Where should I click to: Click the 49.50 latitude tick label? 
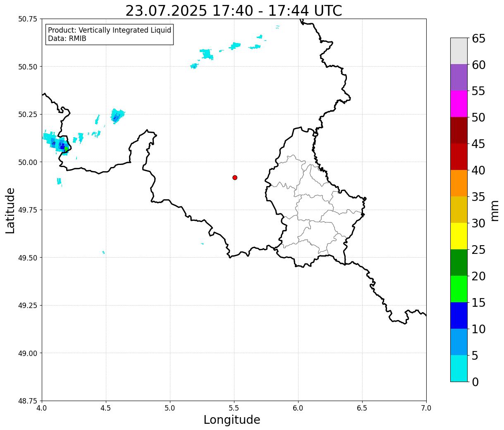(27, 258)
